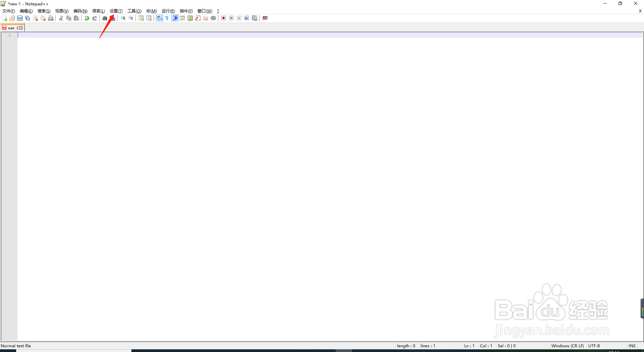Image resolution: width=644 pixels, height=352 pixels.
Task: Cut selection with scissors icon
Action: coord(61,18)
